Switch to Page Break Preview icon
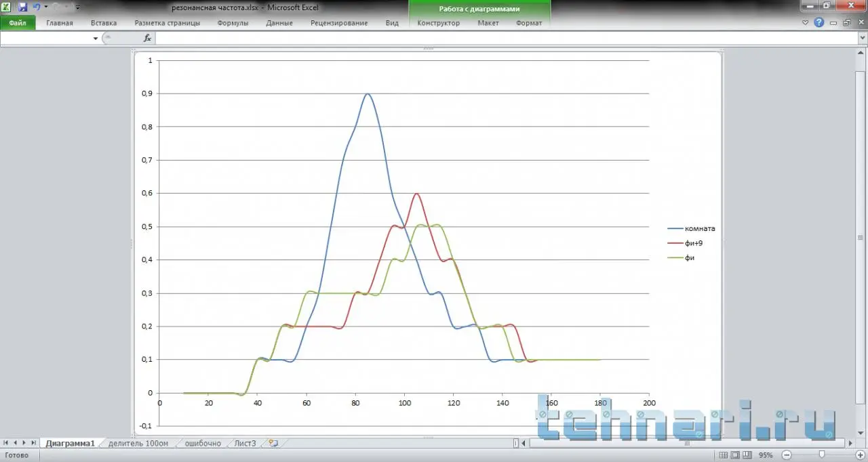Screen dimensions: 868x462 pyautogui.click(x=747, y=455)
